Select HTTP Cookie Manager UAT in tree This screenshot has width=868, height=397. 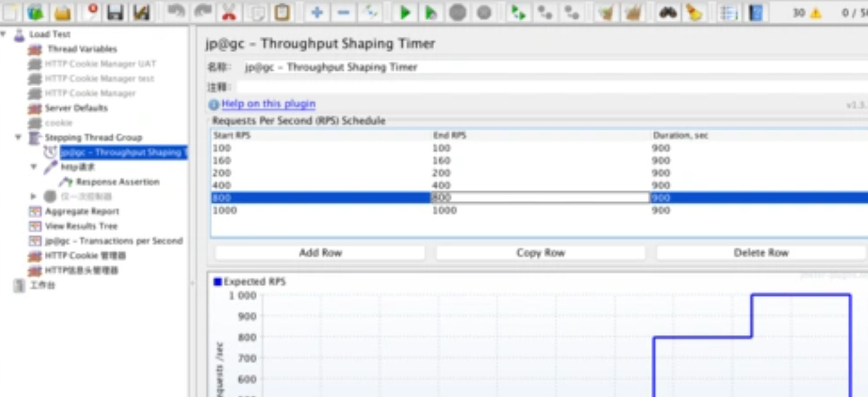pos(100,64)
